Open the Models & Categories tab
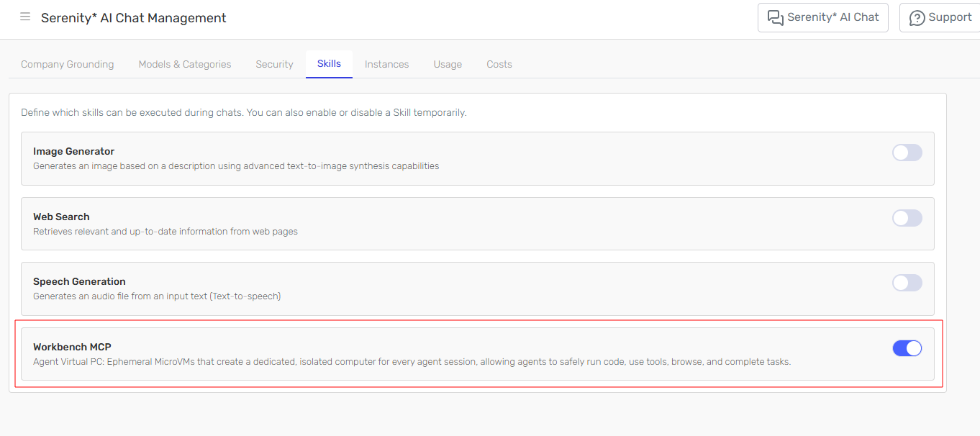This screenshot has height=436, width=980. (185, 64)
